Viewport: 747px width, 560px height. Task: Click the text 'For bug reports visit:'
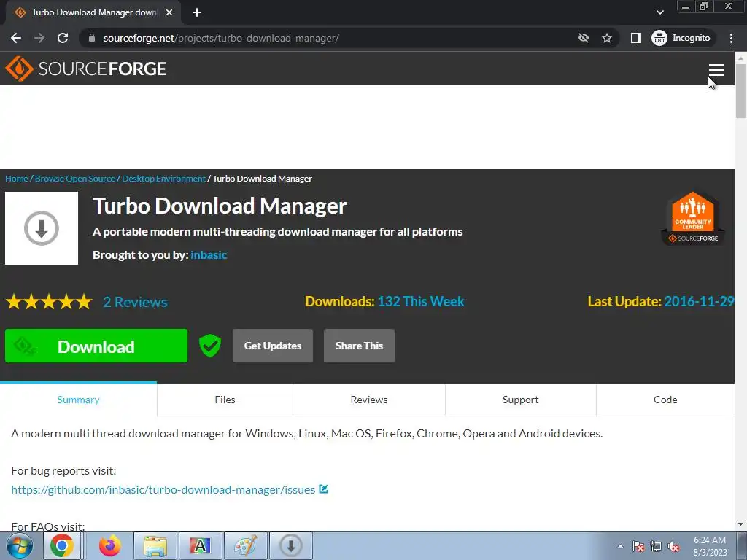(63, 470)
